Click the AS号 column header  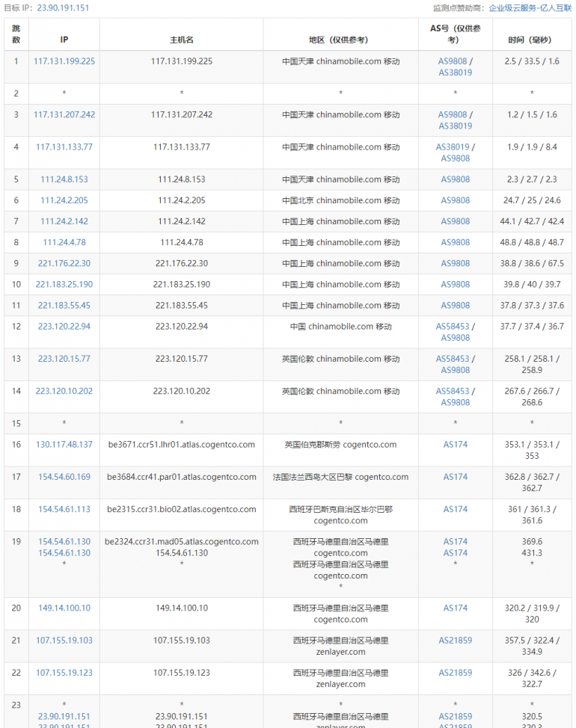(x=456, y=34)
